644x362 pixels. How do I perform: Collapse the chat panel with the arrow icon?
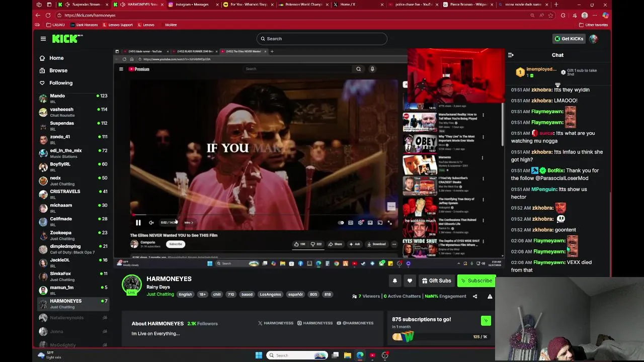(511, 55)
